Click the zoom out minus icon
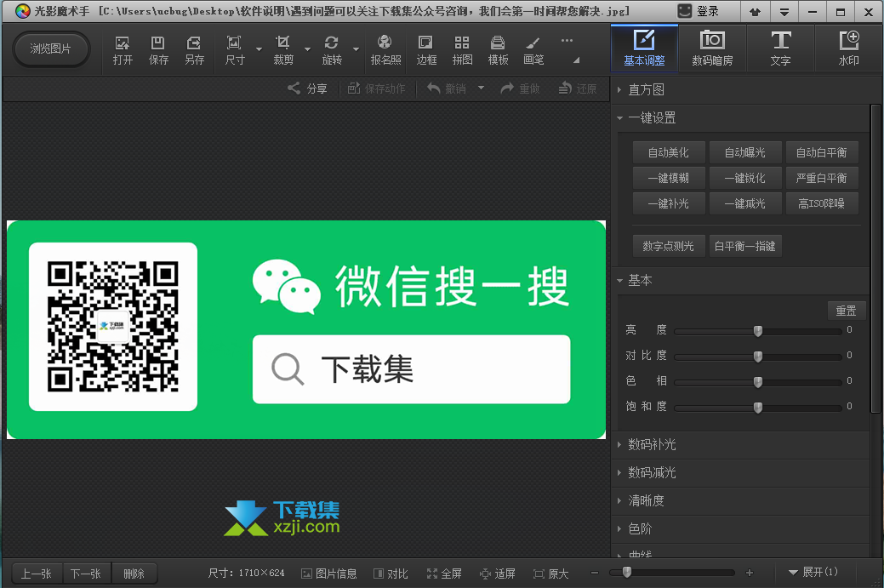884x588 pixels. click(594, 573)
